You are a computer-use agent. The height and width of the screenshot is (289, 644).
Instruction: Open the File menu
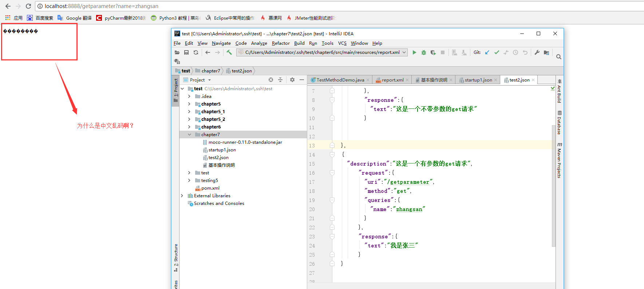pyautogui.click(x=177, y=43)
